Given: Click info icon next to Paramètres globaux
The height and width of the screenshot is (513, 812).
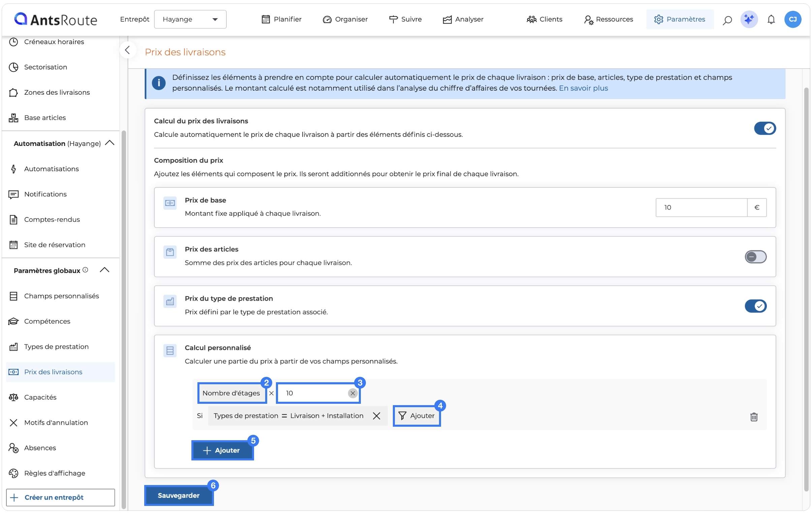Looking at the screenshot, I should coord(85,270).
